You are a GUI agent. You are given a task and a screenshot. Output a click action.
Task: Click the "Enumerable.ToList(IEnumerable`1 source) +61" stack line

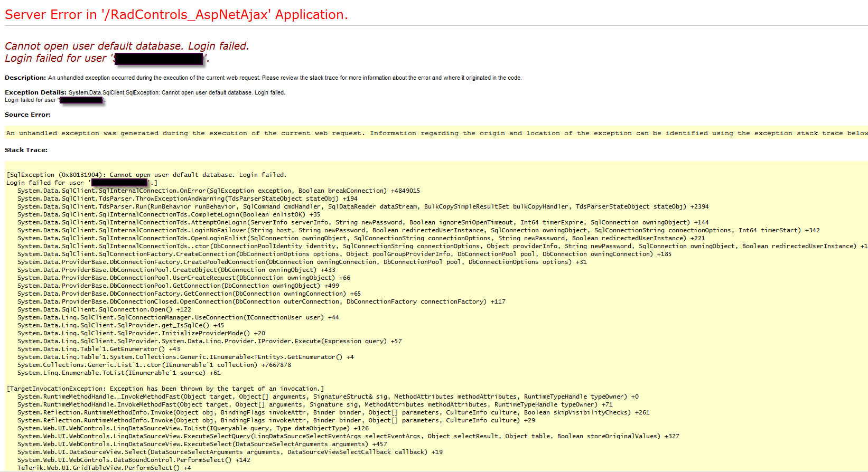tap(119, 373)
